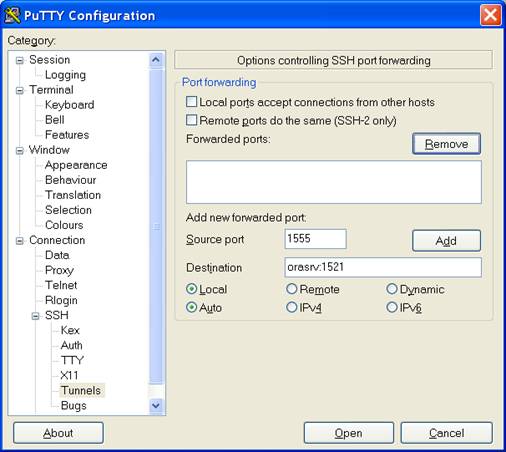506x452 pixels.
Task: Collapse the Connection tree node
Action: [20, 241]
